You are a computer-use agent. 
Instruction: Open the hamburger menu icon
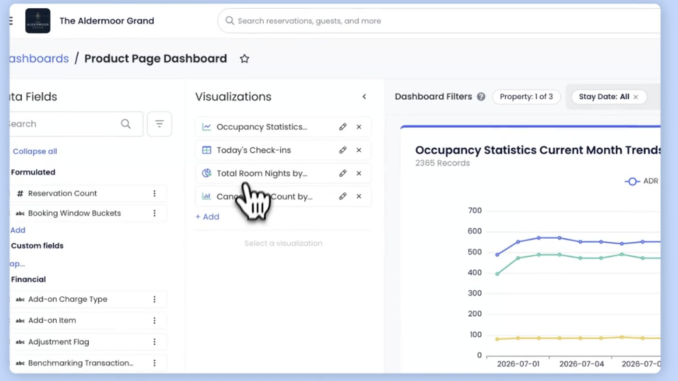[x=11, y=21]
